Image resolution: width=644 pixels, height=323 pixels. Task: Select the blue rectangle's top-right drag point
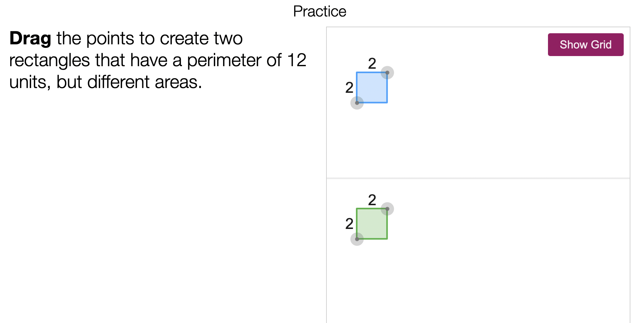pyautogui.click(x=387, y=73)
